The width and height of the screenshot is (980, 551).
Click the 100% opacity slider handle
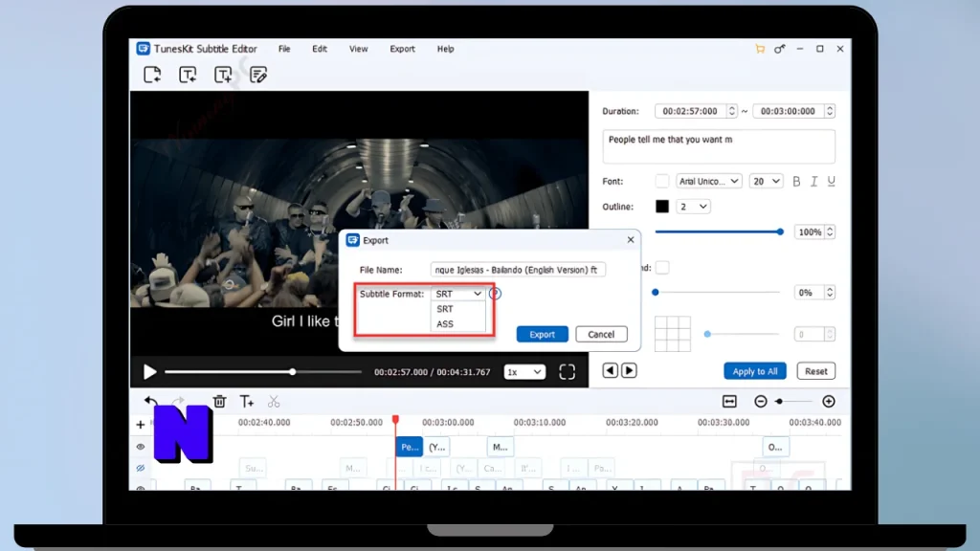click(x=780, y=231)
